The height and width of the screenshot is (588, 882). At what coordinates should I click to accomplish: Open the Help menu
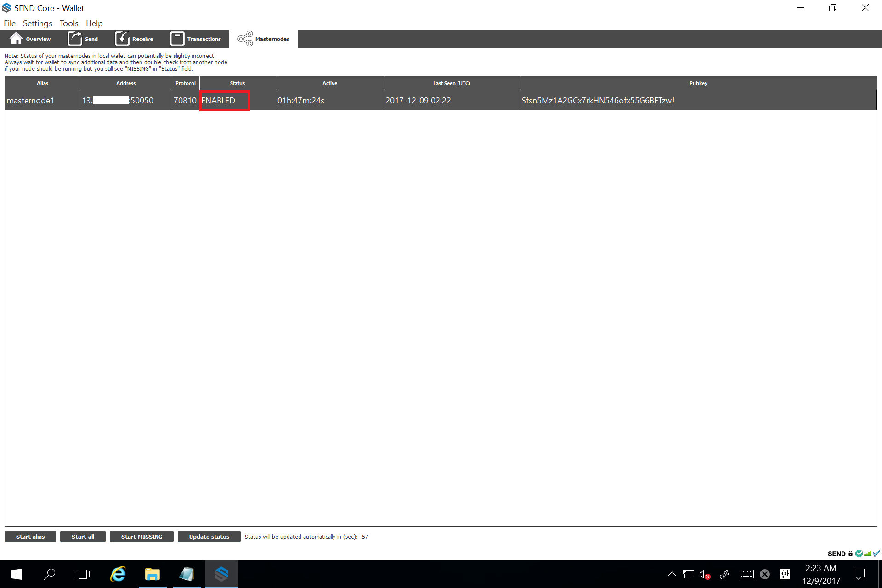click(x=94, y=23)
